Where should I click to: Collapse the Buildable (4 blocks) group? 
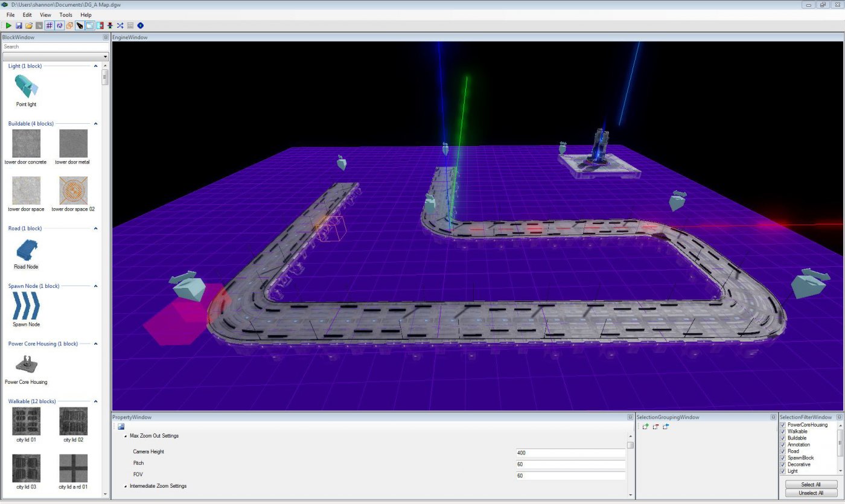point(96,124)
